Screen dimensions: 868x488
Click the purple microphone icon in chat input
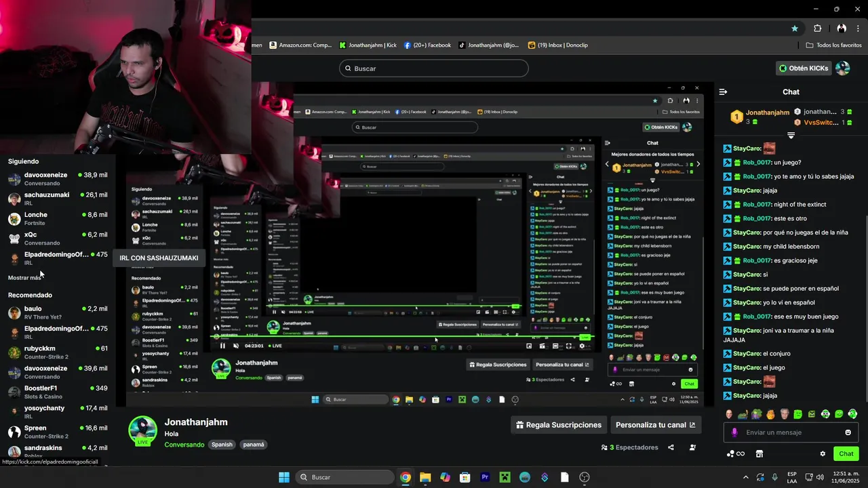coord(734,432)
